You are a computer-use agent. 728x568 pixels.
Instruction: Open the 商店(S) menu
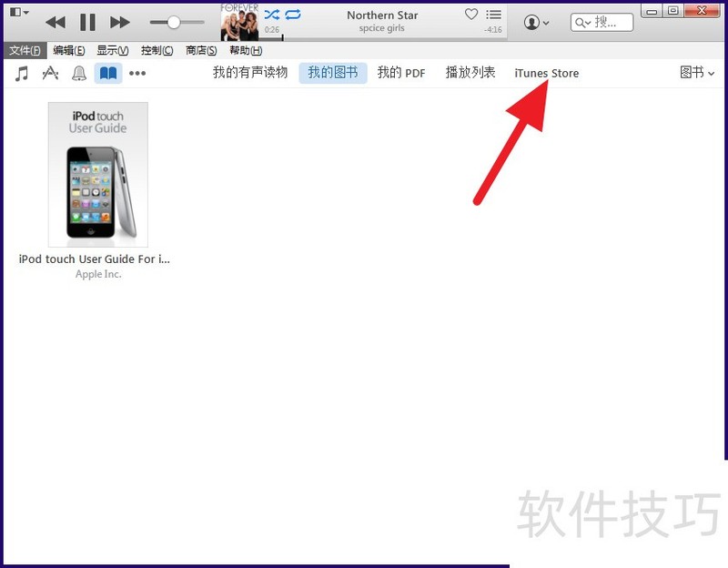click(201, 50)
